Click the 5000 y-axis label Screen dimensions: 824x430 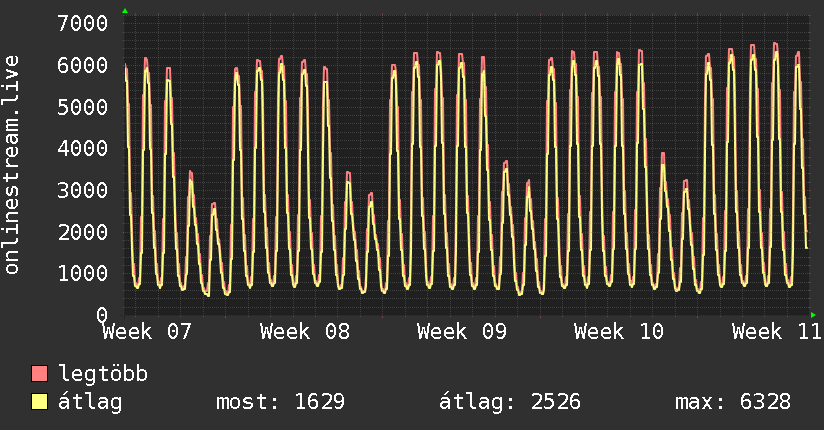[x=83, y=107]
